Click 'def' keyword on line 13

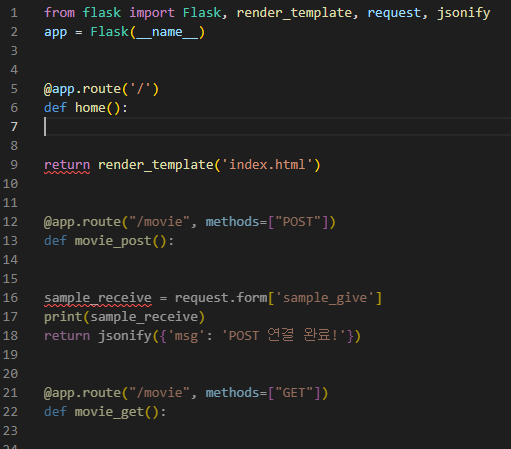click(x=55, y=241)
